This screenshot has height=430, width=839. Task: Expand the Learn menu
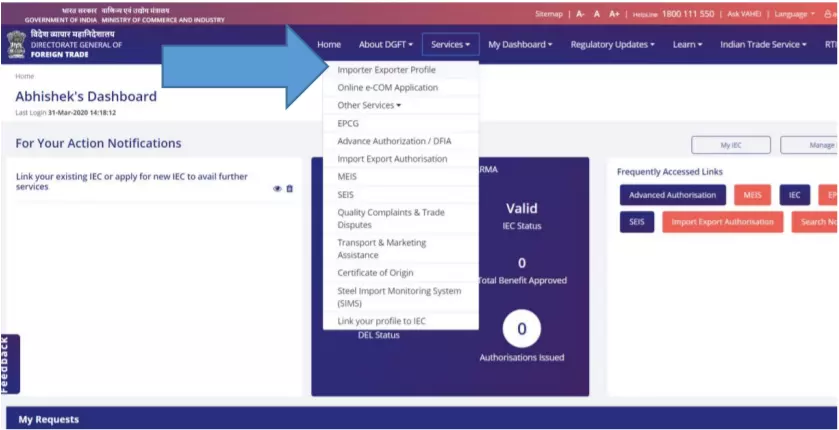[688, 45]
